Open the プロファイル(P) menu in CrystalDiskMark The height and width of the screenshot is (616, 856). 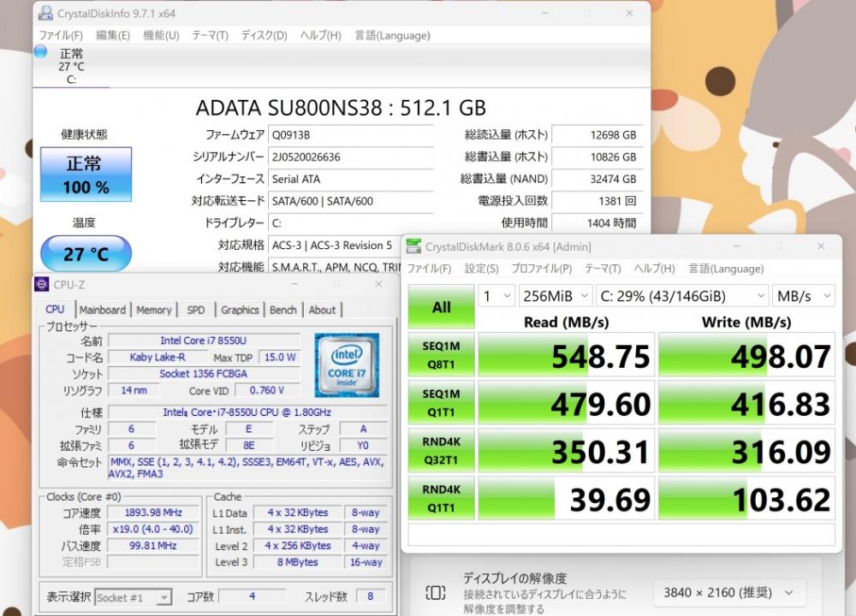click(542, 269)
